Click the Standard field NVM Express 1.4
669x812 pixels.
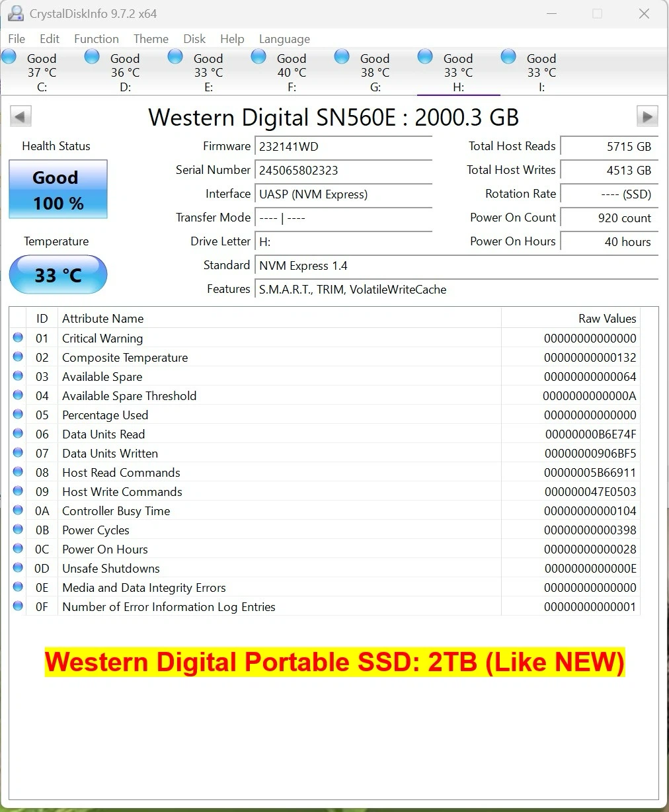[x=457, y=265]
